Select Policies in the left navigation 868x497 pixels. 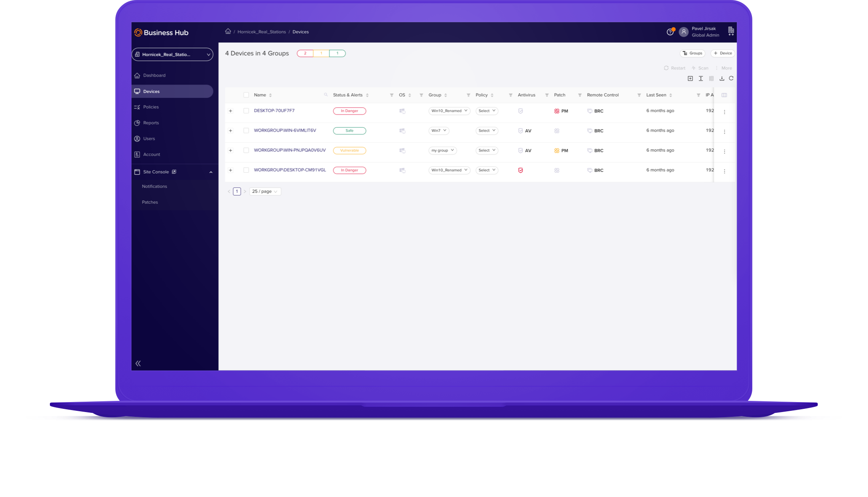tap(151, 107)
